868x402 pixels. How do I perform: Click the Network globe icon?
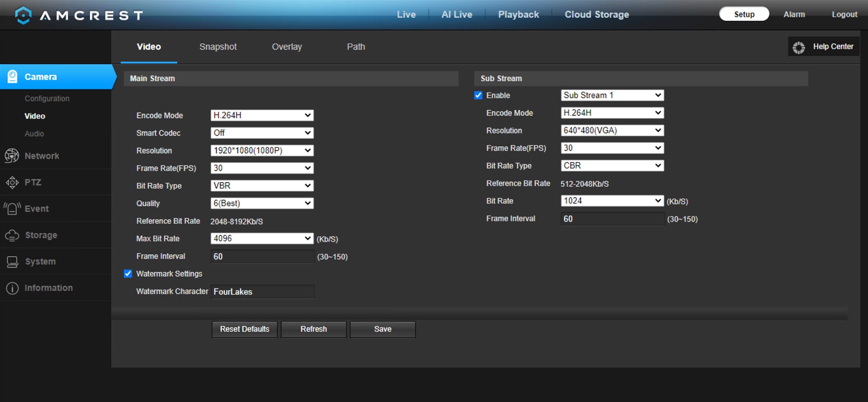pyautogui.click(x=12, y=155)
